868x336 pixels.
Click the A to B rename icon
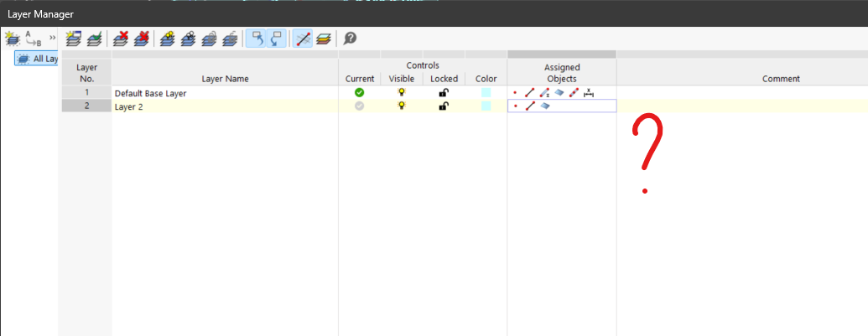(34, 39)
